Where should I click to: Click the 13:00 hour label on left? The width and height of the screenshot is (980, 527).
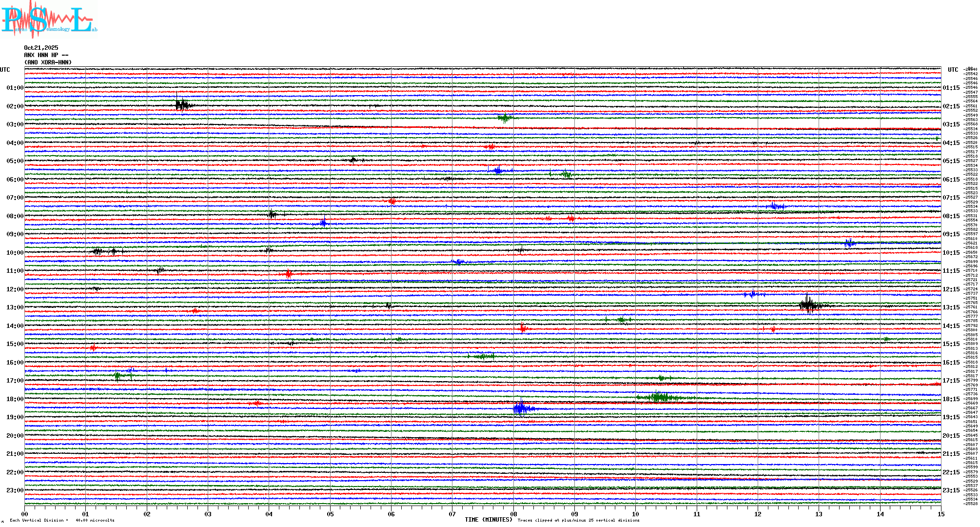[x=15, y=307]
